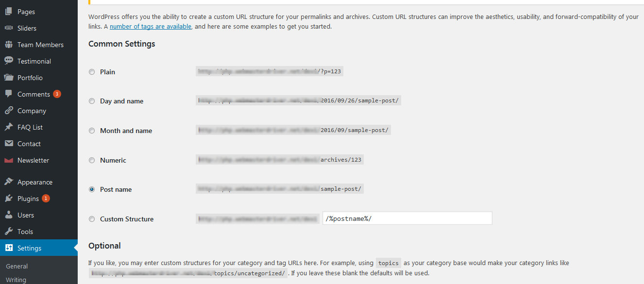Enable the Custom Structure radio option

[x=92, y=219]
